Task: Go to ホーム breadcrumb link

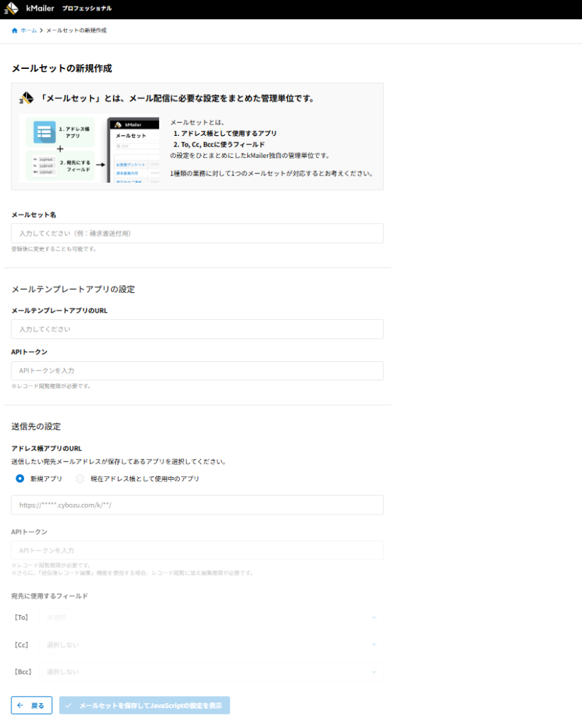Action: (28, 31)
